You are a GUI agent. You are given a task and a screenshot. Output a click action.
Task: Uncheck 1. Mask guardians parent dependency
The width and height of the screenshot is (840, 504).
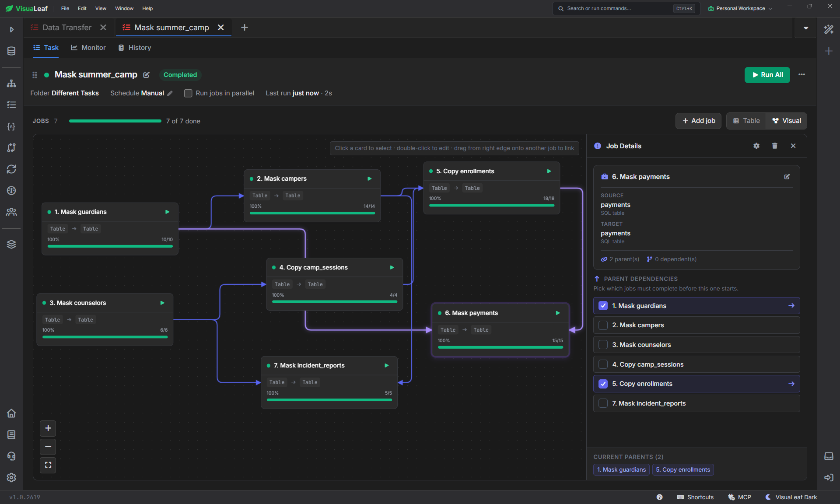coord(603,306)
